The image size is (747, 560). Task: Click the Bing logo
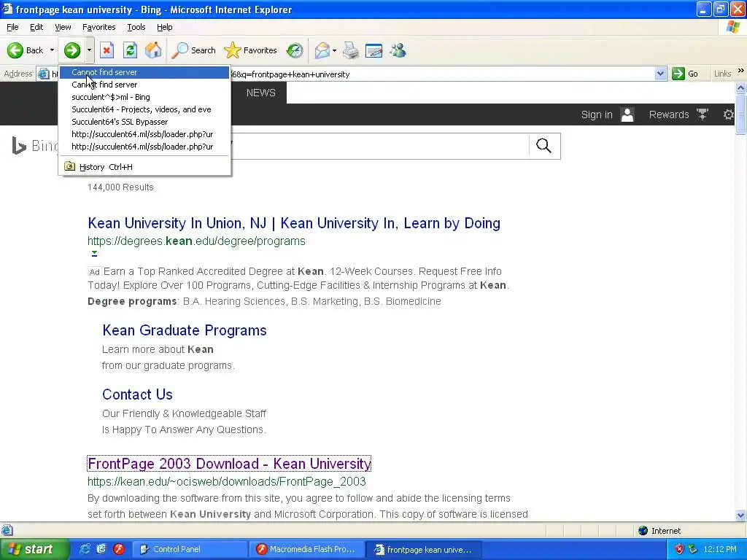coord(34,145)
